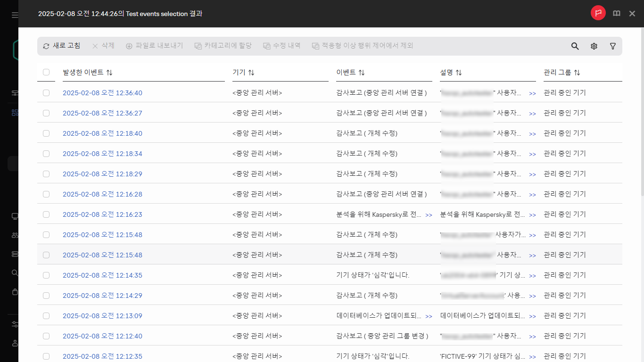
Task: Check the 12:12:35 event row checkbox
Action: tap(46, 356)
